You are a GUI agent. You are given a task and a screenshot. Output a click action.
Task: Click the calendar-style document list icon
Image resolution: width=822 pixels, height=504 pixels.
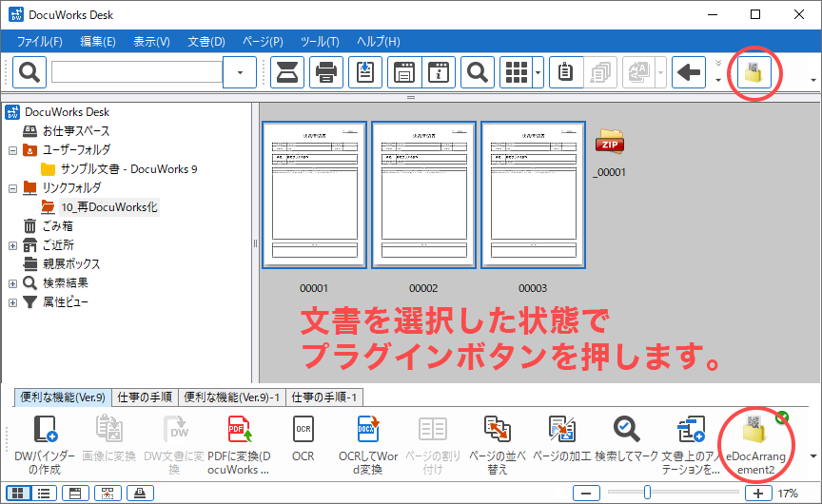click(x=404, y=71)
